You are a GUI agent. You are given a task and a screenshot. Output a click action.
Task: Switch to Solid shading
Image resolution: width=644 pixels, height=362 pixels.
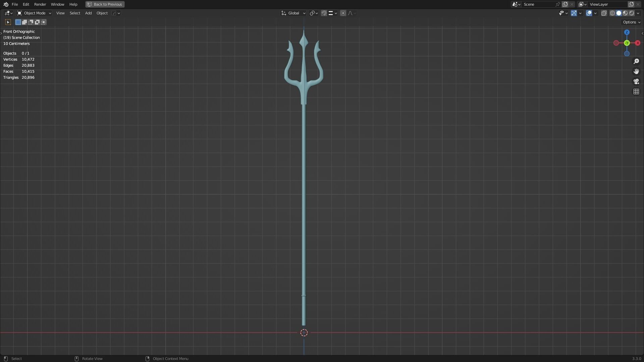coord(619,13)
